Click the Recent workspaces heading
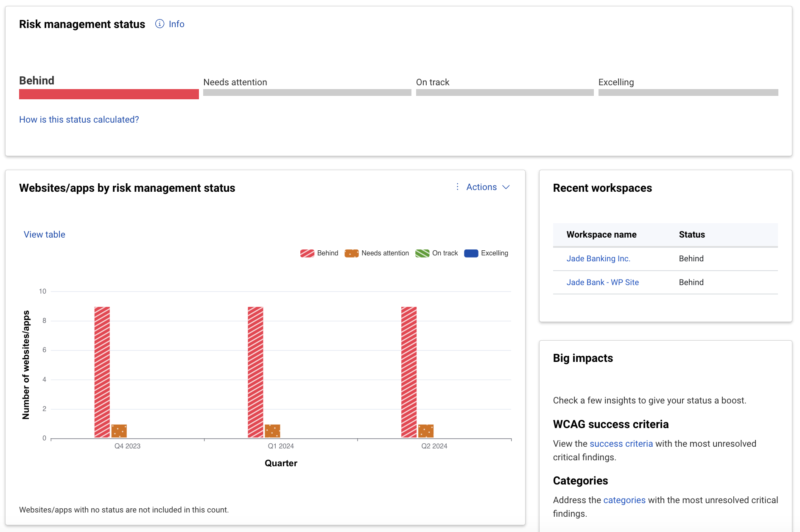Image resolution: width=800 pixels, height=532 pixels. coord(602,188)
